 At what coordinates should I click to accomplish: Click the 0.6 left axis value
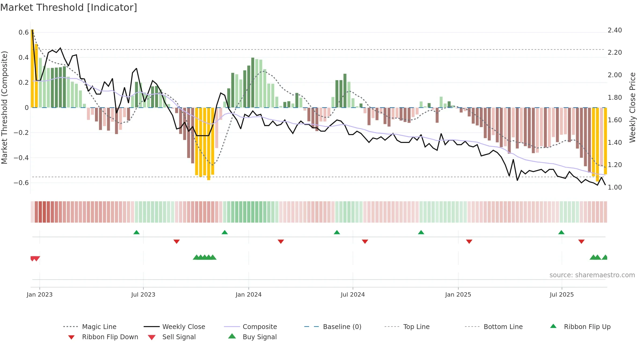(x=24, y=32)
